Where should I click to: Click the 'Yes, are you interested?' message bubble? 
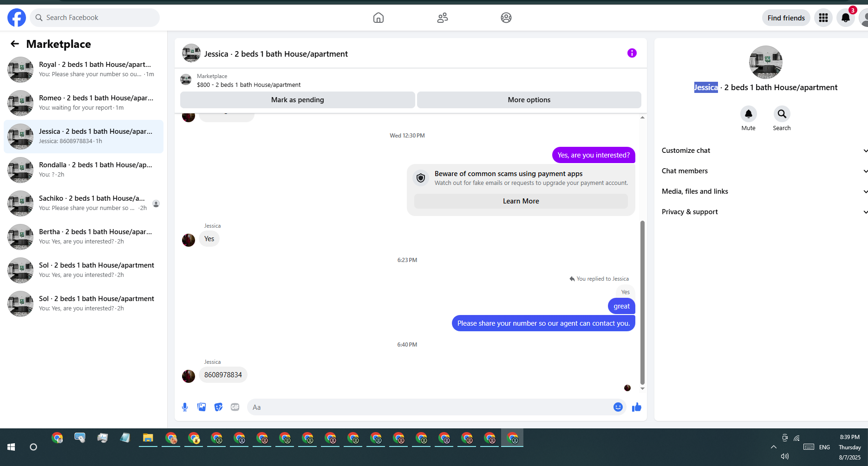(x=594, y=155)
